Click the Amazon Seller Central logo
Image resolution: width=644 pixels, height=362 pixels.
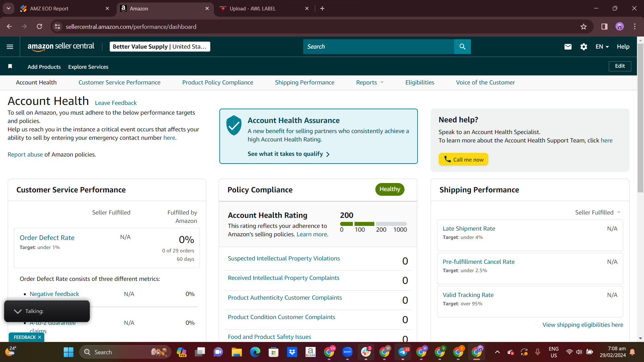pos(61,47)
